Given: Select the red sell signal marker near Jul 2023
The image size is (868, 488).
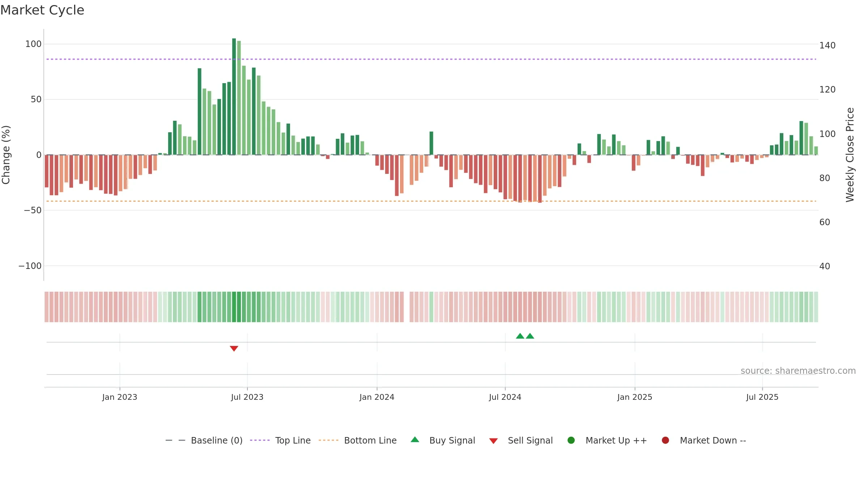Looking at the screenshot, I should pyautogui.click(x=234, y=348).
